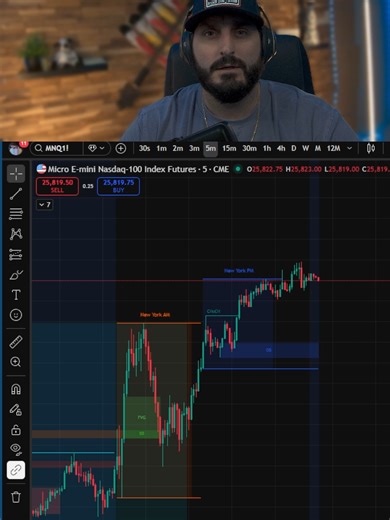Open the forecasting and measurement tools

(x=16, y=255)
